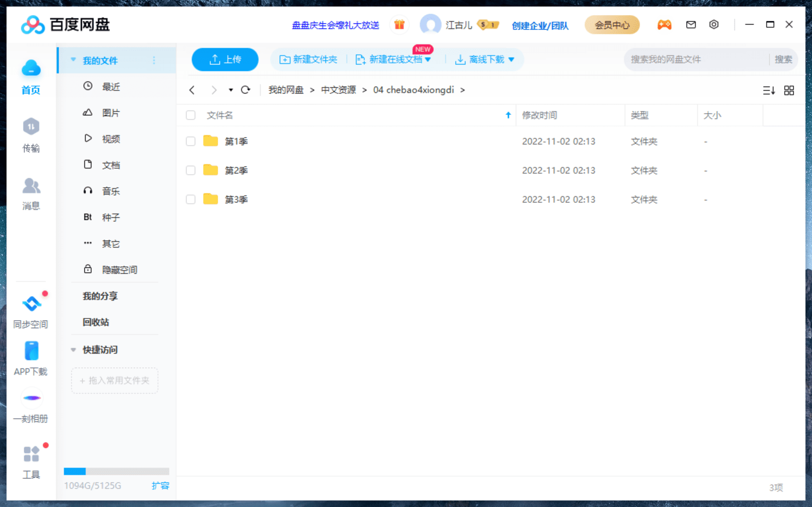Click the gold membership badge icon
Screen dimensions: 812x507
(488, 25)
